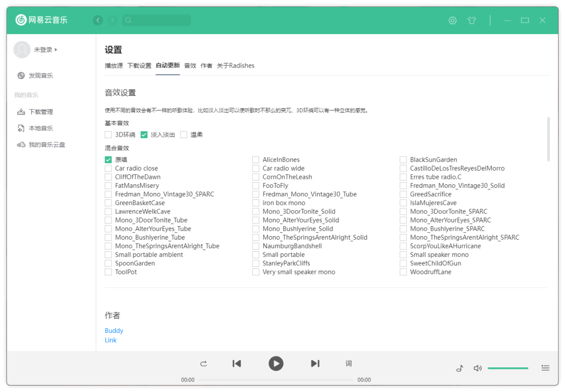Image resolution: width=565 pixels, height=392 pixels.
Task: Check Very small speaker mono effect
Action: coord(256,272)
